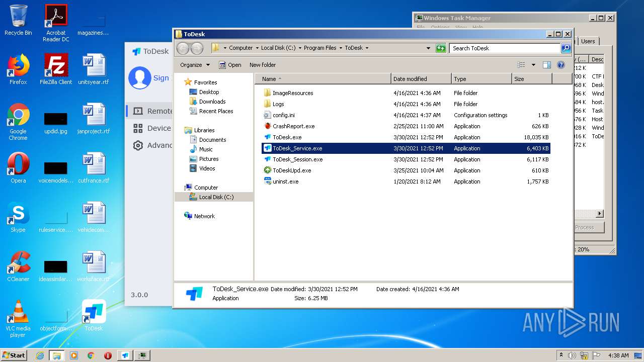
Task: Select the uninst.exe file
Action: 285,182
